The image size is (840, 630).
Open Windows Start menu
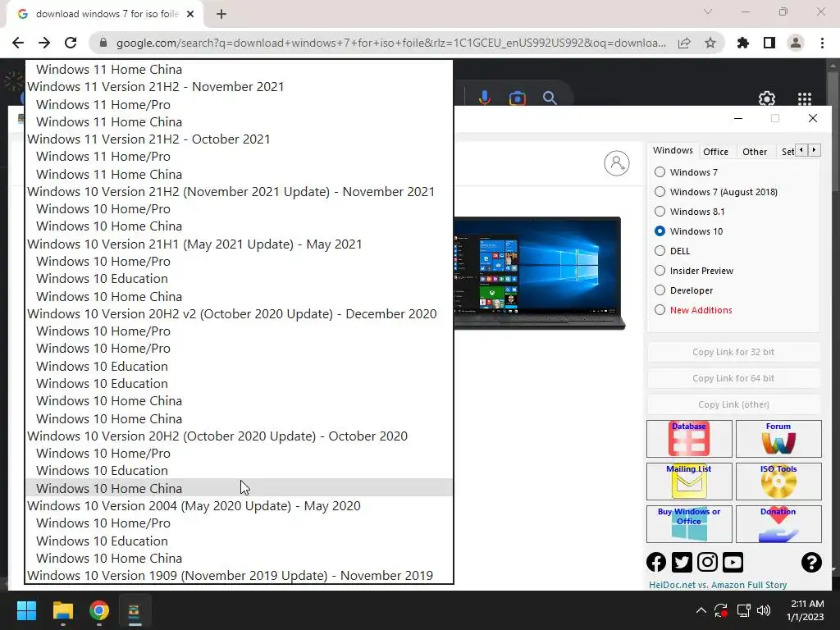pyautogui.click(x=26, y=610)
